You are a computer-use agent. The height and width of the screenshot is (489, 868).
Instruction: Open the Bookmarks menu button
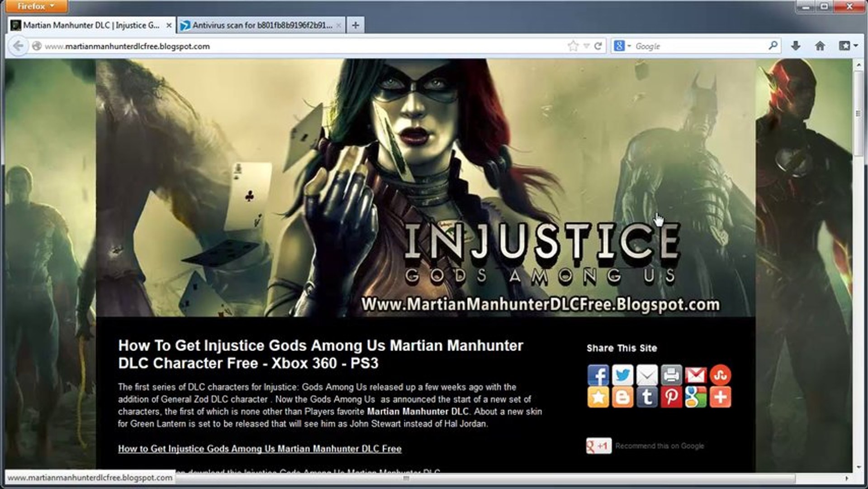click(848, 46)
